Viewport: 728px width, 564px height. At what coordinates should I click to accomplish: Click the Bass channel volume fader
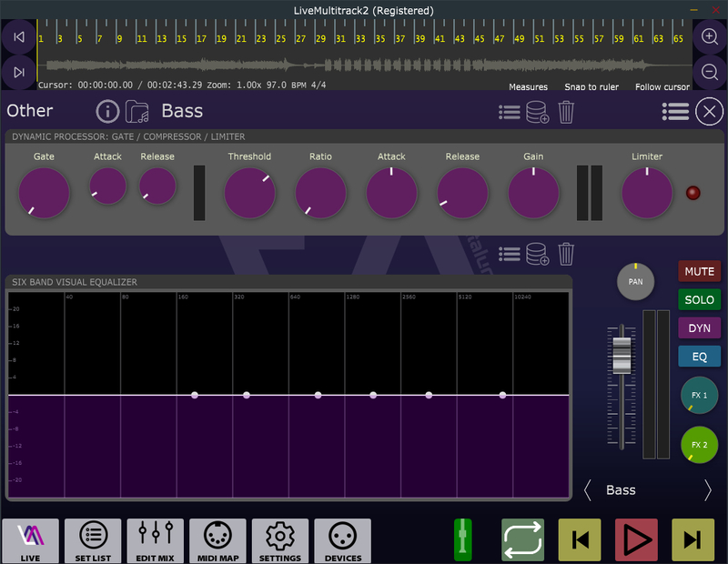[x=622, y=356]
